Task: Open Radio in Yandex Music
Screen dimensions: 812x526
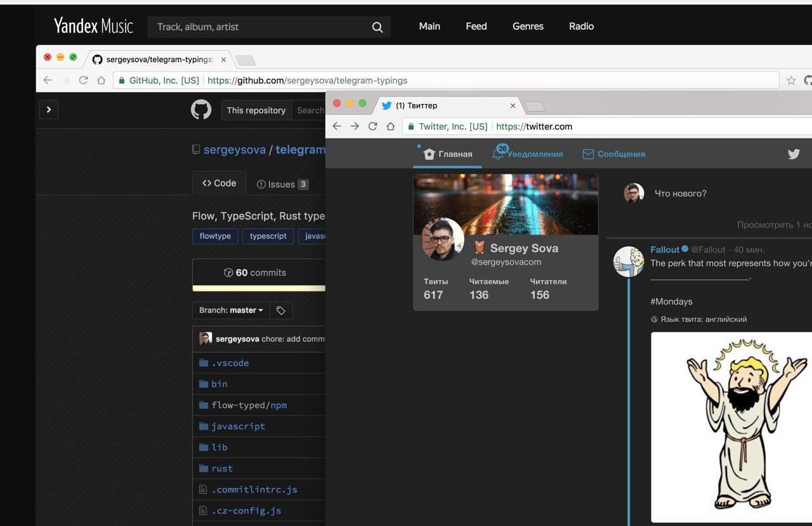Action: point(581,26)
